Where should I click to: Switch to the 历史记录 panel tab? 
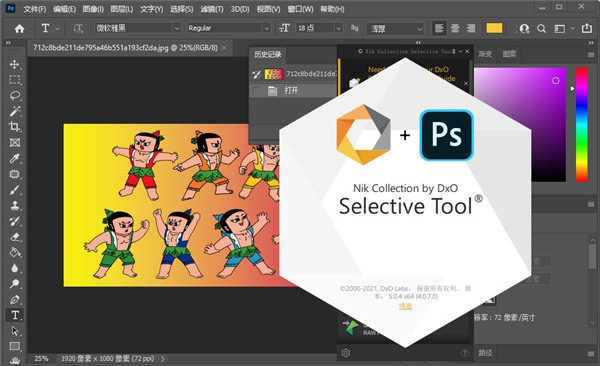point(268,54)
